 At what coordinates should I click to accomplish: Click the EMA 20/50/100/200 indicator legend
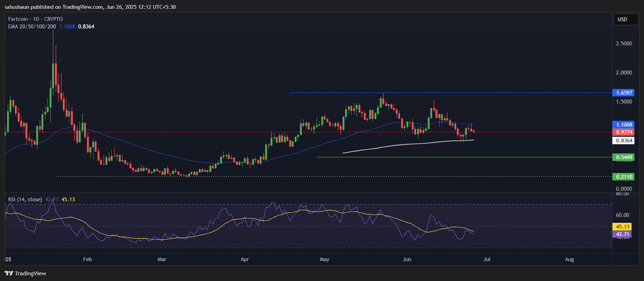(x=32, y=27)
